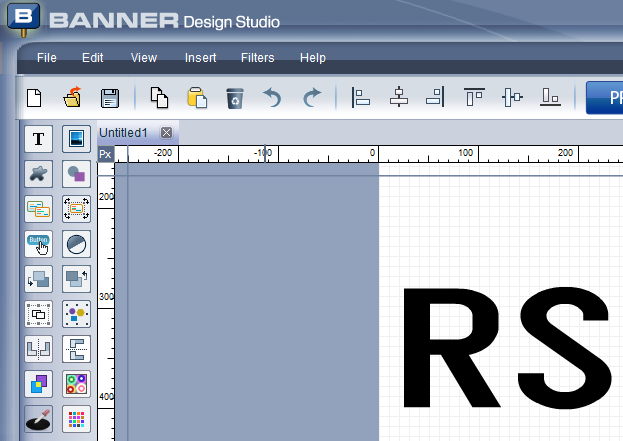Open the color grid palette tool
The width and height of the screenshot is (623, 441).
click(76, 419)
